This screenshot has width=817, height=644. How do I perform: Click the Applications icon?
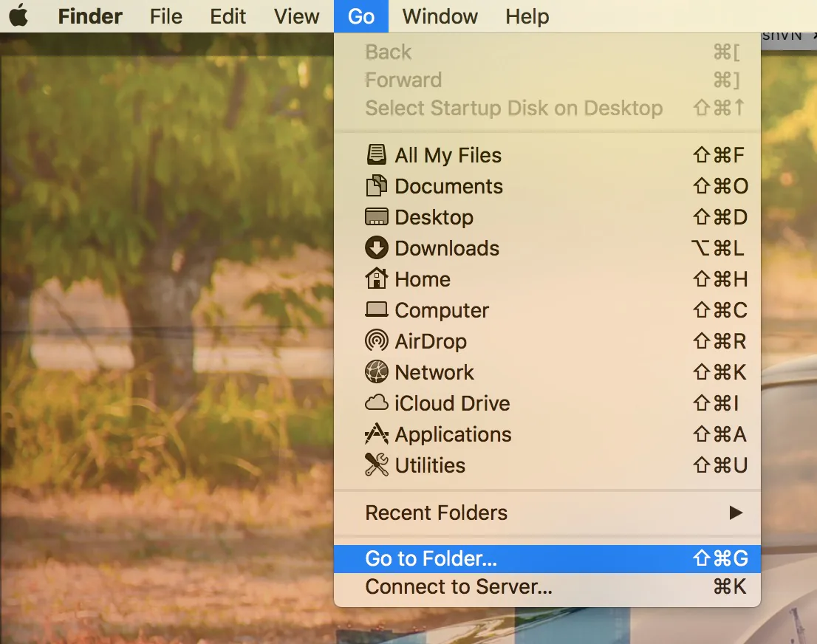click(376, 434)
